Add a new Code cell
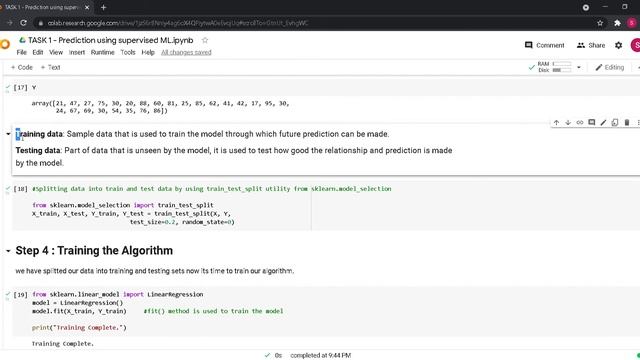 click(x=22, y=67)
